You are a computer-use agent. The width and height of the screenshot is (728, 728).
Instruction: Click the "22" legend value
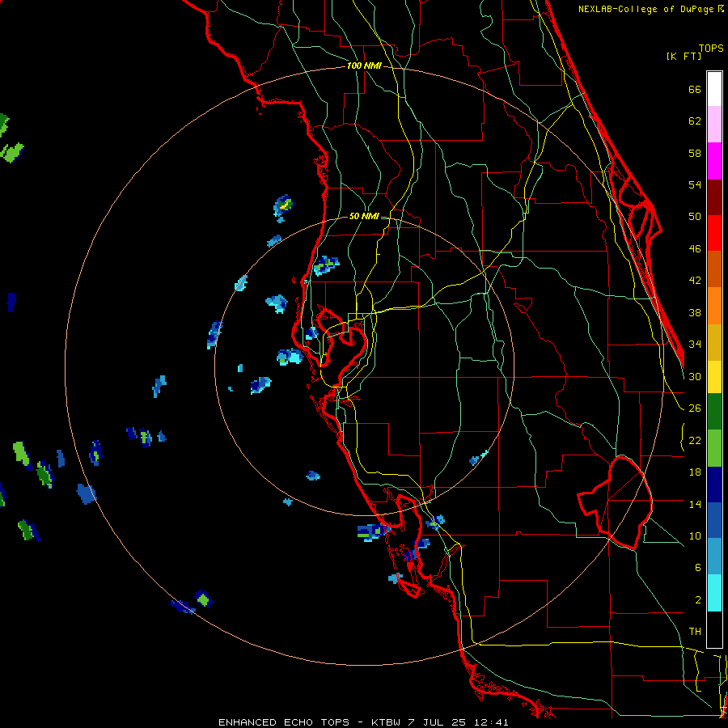point(695,440)
